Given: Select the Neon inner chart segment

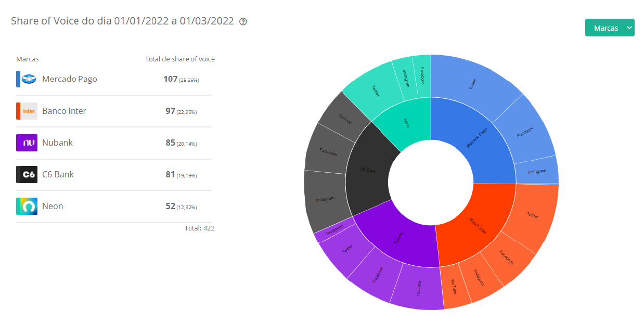Looking at the screenshot, I should pos(406,122).
